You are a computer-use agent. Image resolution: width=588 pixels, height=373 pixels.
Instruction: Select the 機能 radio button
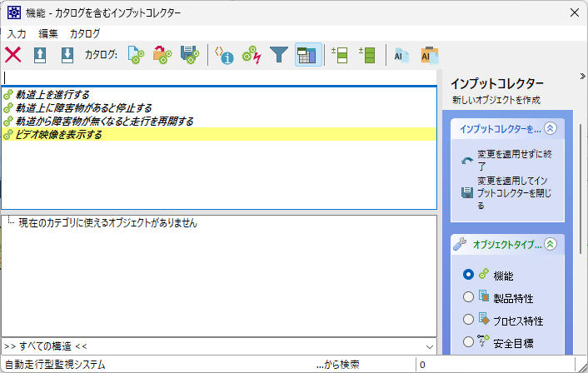pyautogui.click(x=468, y=274)
